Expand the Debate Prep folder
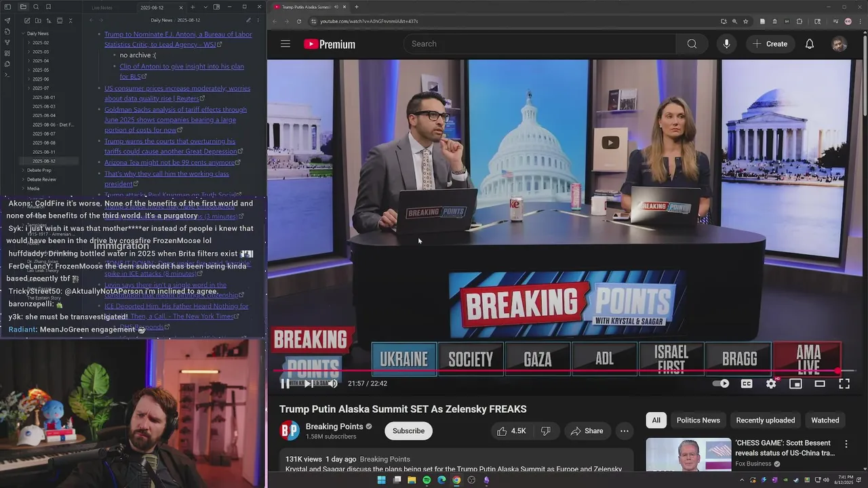Screen dimensions: 868x488 [x=39, y=170]
